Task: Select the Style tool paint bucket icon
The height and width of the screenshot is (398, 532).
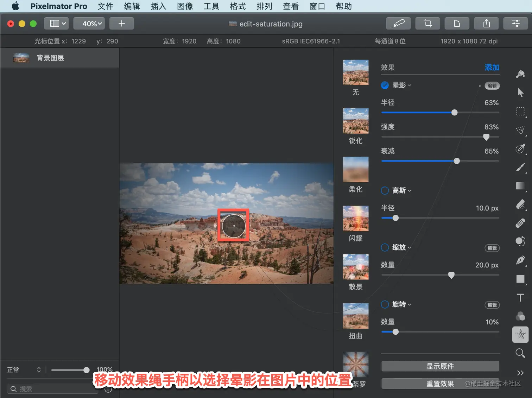Action: tap(520, 74)
